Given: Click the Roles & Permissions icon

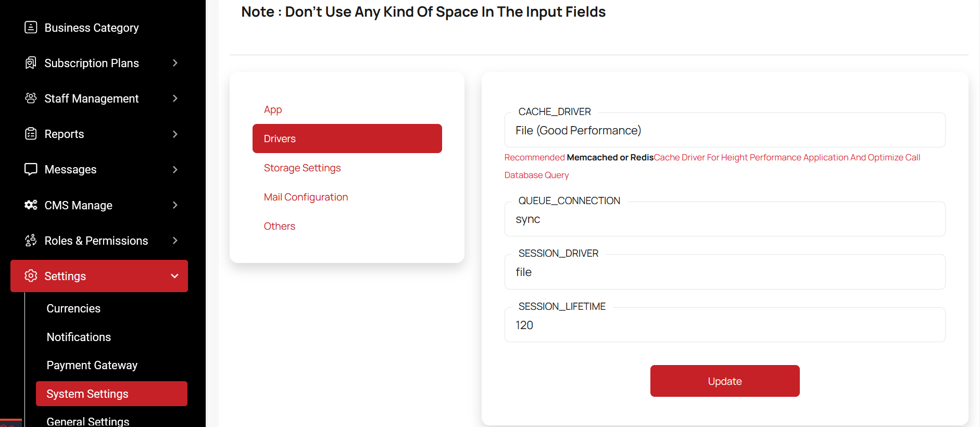Looking at the screenshot, I should 31,240.
